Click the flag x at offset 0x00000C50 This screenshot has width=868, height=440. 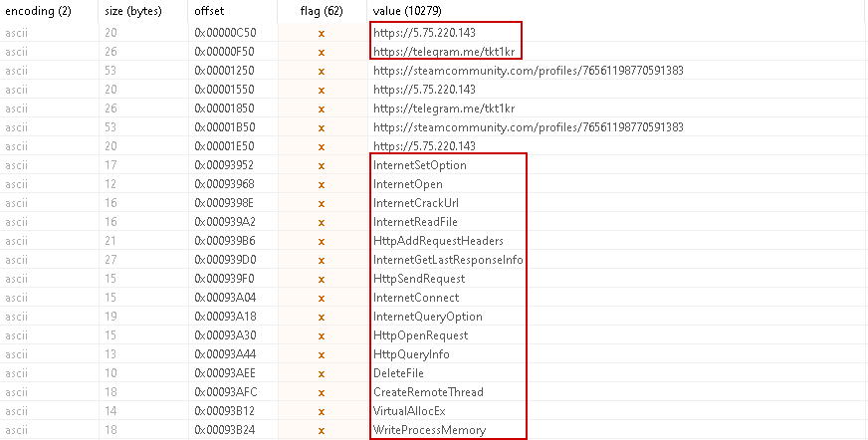322,33
